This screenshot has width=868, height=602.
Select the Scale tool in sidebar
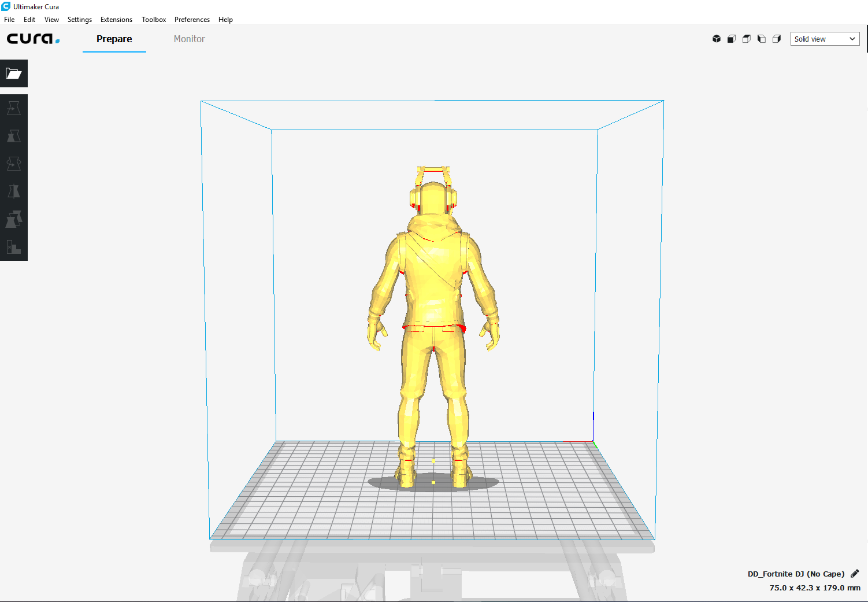point(14,136)
